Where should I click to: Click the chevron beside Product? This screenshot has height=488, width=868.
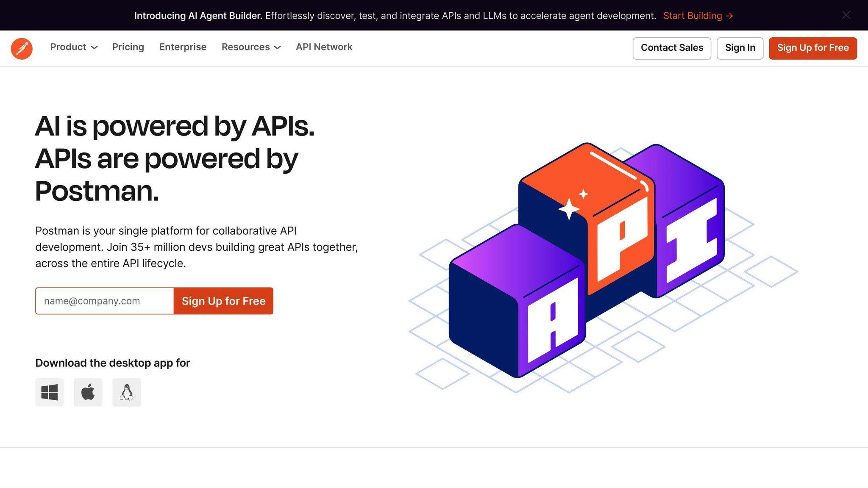(x=95, y=47)
